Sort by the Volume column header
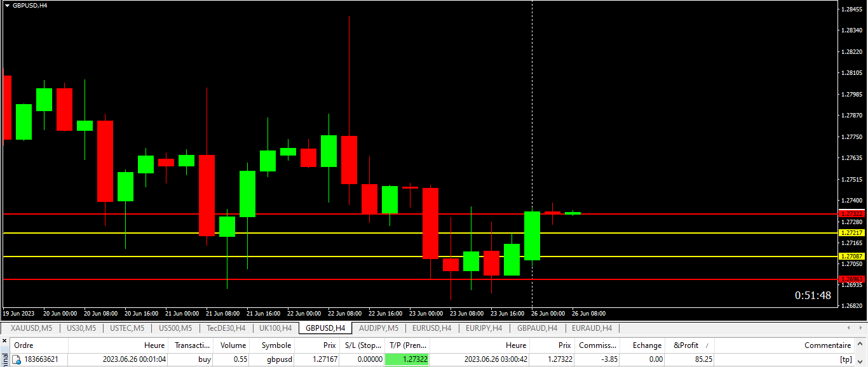 point(232,345)
